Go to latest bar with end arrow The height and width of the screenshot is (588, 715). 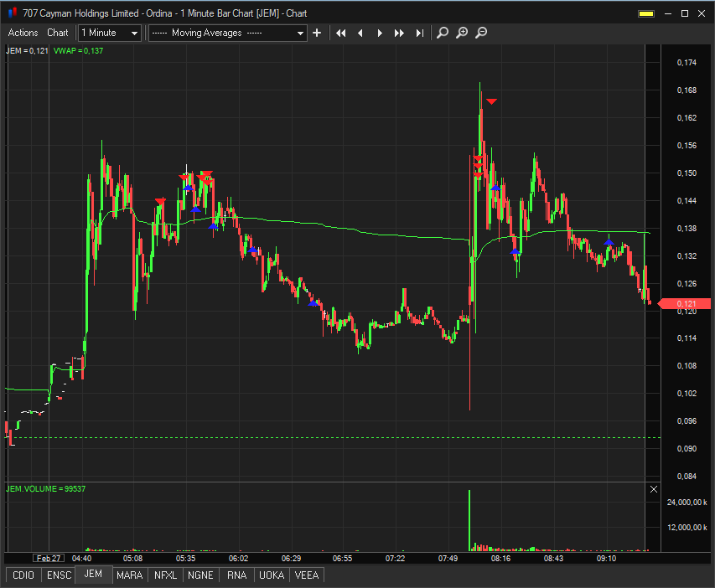tap(419, 33)
